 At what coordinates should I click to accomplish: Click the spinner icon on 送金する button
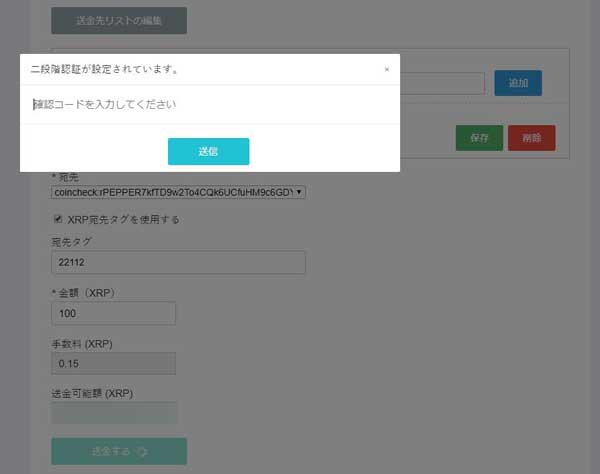click(139, 452)
